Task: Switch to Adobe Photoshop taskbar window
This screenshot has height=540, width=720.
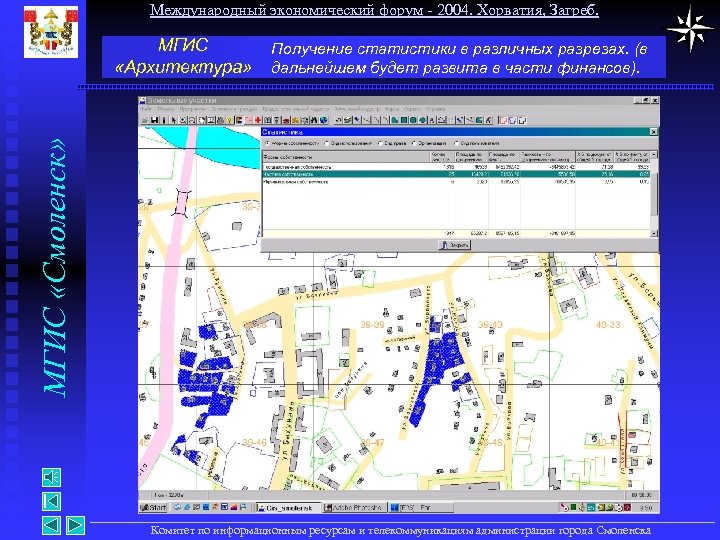Action: click(x=354, y=508)
